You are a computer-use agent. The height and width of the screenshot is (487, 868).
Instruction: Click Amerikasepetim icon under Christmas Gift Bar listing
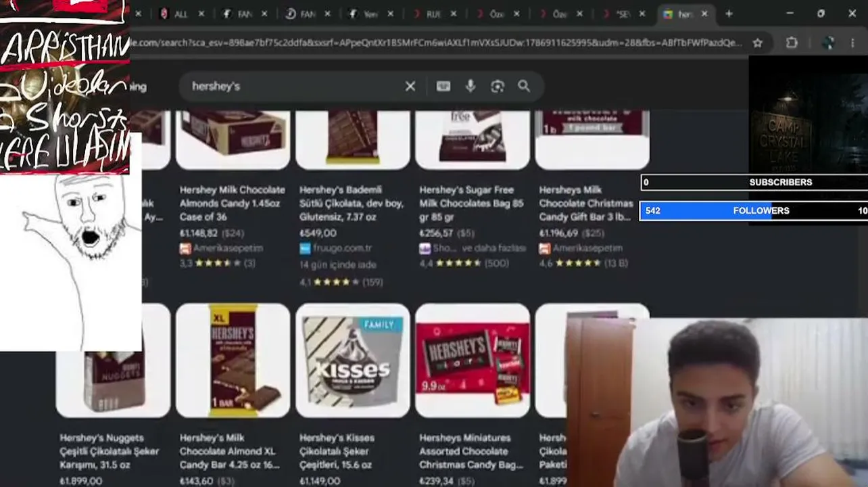pos(545,248)
